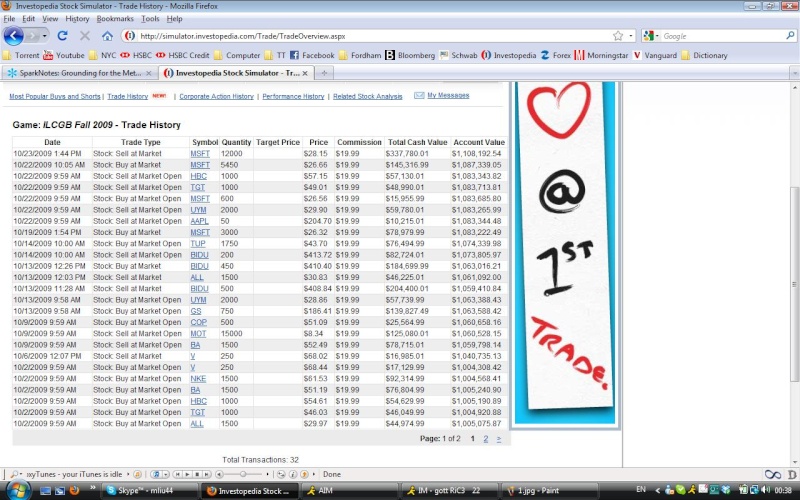Close the SparkNotes tab
This screenshot has width=800, height=500.
pyautogui.click(x=148, y=73)
